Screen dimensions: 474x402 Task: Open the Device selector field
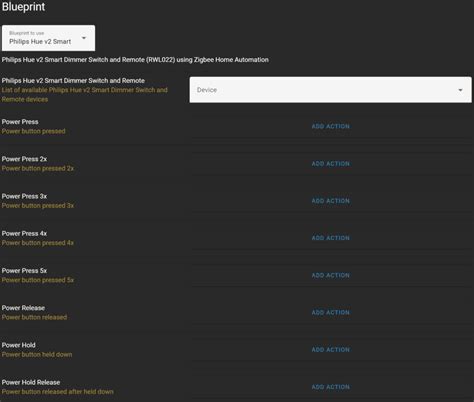click(330, 90)
